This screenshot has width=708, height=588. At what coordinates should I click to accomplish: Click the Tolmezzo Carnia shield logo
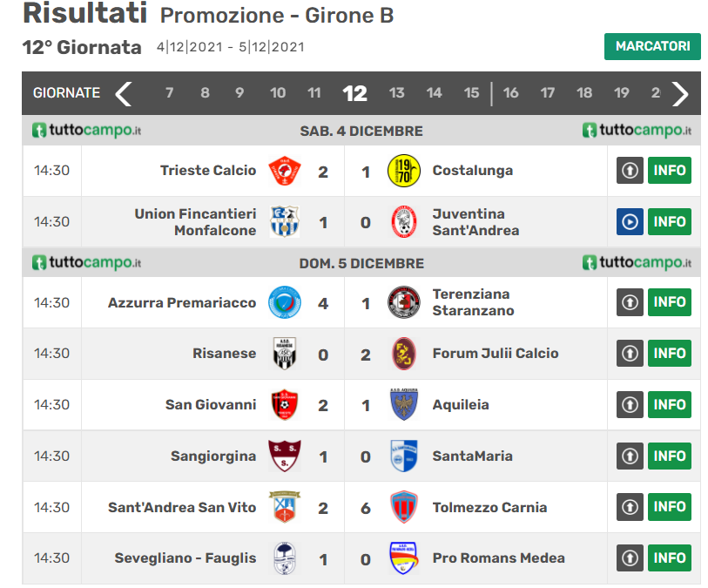click(404, 507)
